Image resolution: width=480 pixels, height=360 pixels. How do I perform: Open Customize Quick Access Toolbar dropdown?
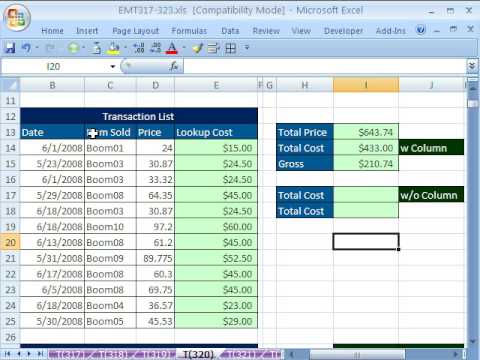tap(247, 48)
